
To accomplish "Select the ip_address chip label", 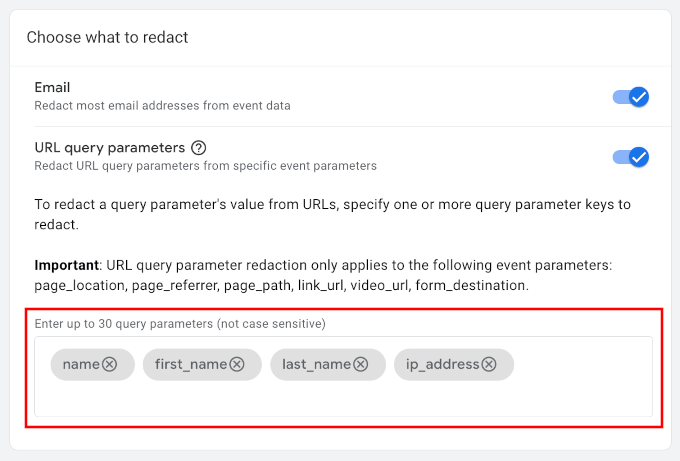I will point(442,365).
